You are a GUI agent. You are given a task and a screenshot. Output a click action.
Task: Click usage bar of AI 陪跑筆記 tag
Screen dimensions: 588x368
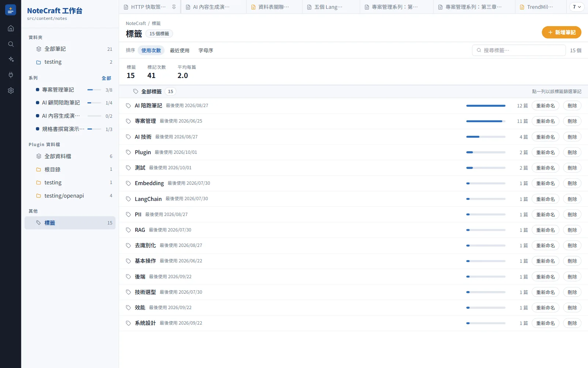point(485,106)
